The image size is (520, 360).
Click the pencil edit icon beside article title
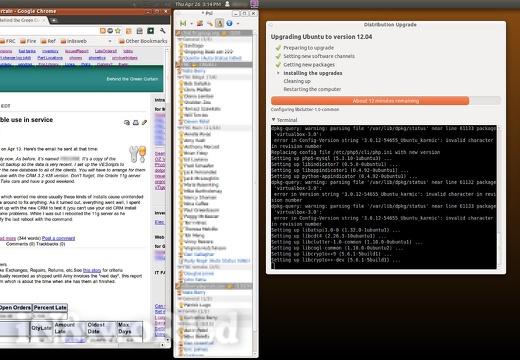point(144,123)
